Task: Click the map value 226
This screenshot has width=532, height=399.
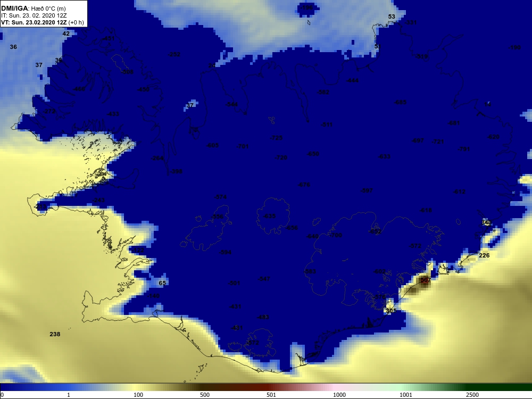Action: pyautogui.click(x=484, y=255)
